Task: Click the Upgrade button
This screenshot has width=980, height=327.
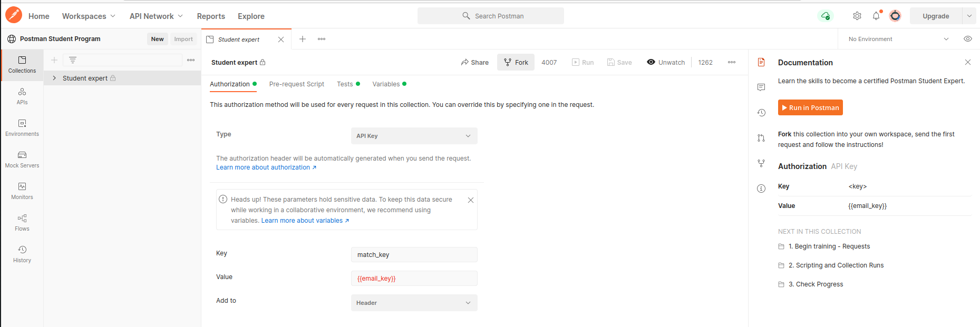Action: [x=936, y=16]
